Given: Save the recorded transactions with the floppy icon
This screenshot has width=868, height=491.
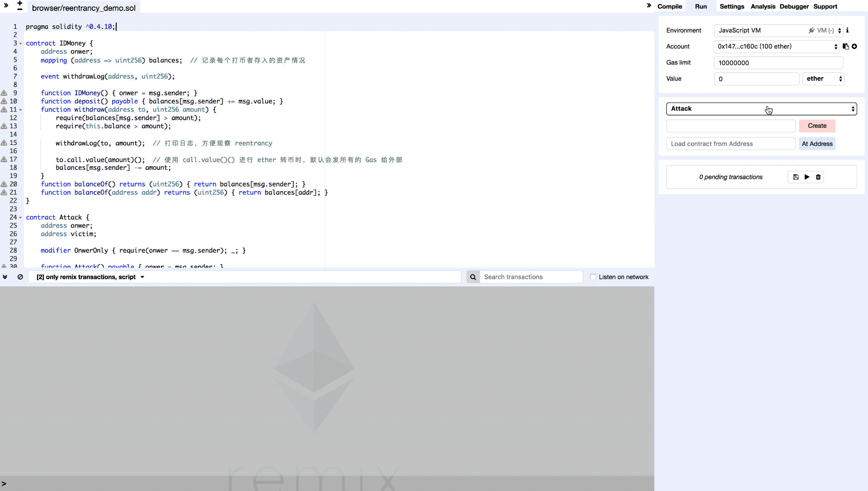Looking at the screenshot, I should tap(796, 177).
